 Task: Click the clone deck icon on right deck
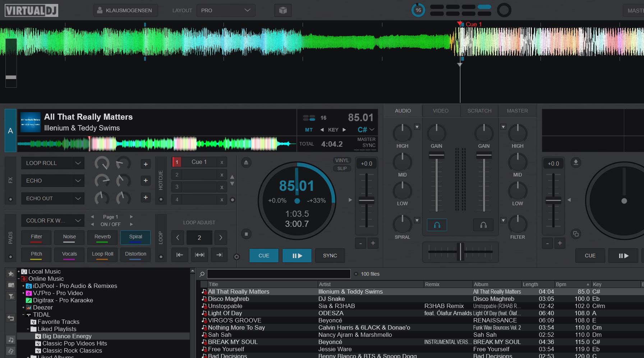point(576,234)
